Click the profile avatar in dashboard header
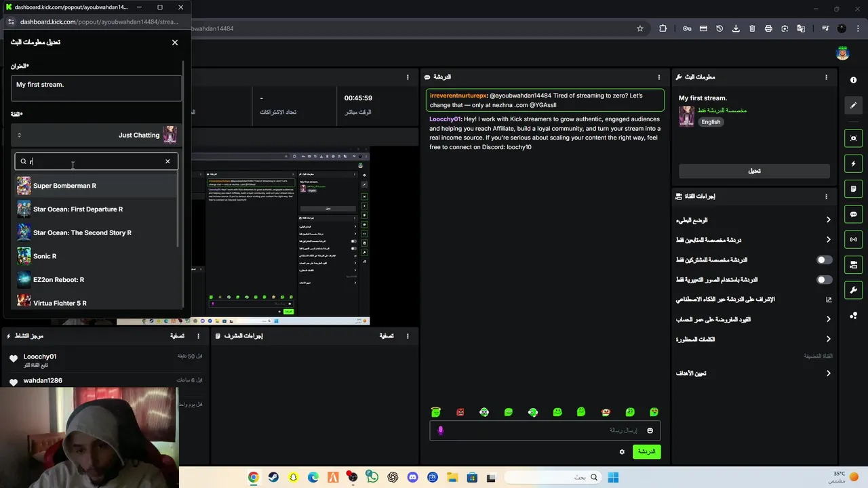Screen dimensions: 868x488 (x=842, y=53)
